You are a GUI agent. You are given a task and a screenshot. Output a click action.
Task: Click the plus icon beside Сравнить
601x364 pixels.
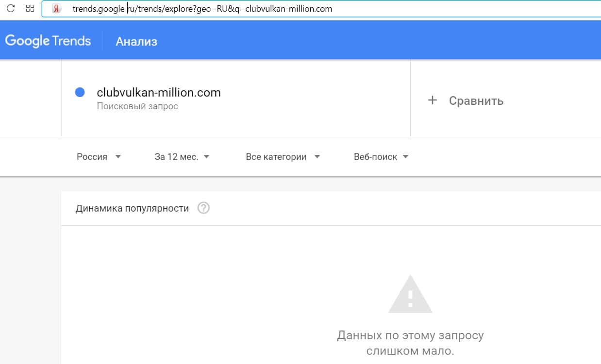[432, 100]
